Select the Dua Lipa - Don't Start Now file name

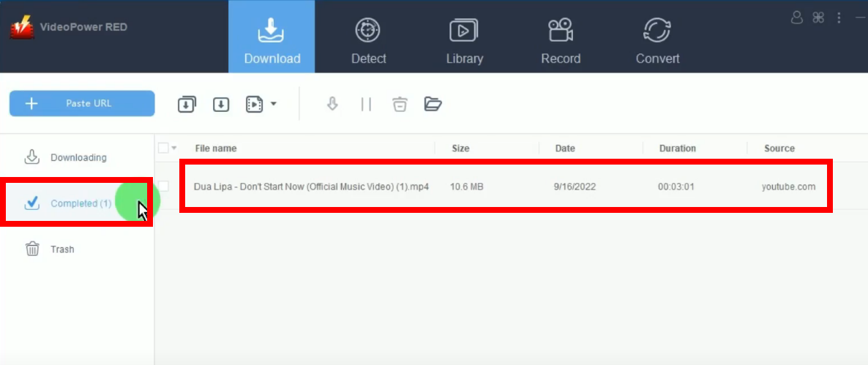[x=311, y=187]
